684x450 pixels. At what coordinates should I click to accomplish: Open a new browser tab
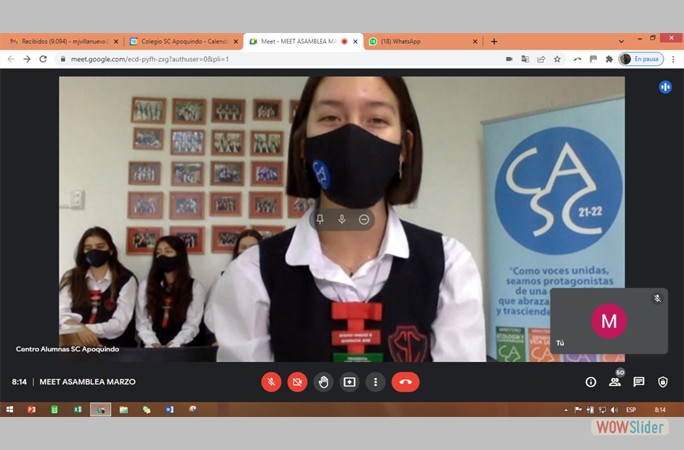tap(494, 41)
